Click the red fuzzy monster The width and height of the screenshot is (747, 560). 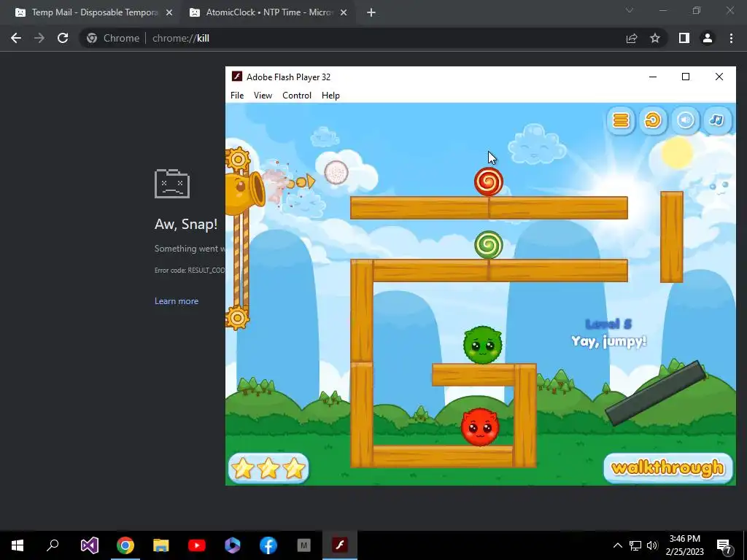480,427
